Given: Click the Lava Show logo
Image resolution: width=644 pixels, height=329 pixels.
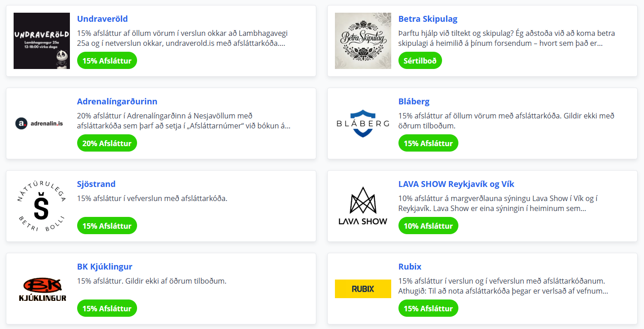Looking at the screenshot, I should click(x=363, y=206).
